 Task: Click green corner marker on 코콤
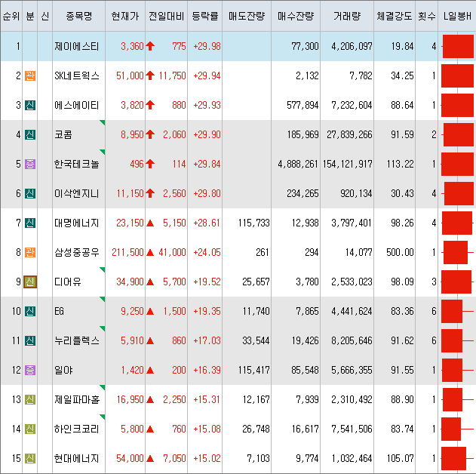(x=103, y=122)
